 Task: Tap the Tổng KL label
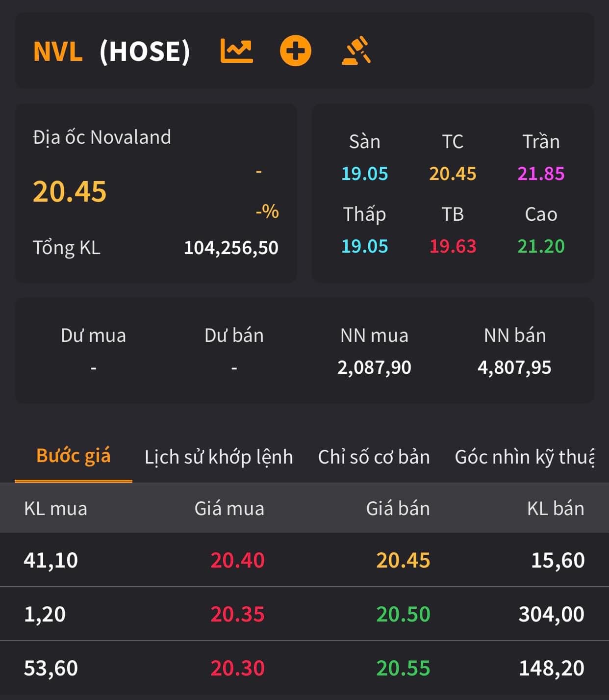pos(67,248)
